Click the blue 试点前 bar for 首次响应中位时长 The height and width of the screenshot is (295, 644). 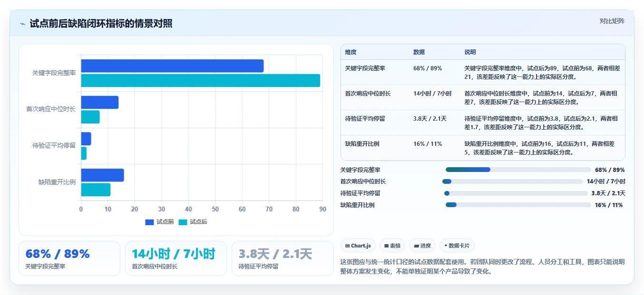pos(99,102)
